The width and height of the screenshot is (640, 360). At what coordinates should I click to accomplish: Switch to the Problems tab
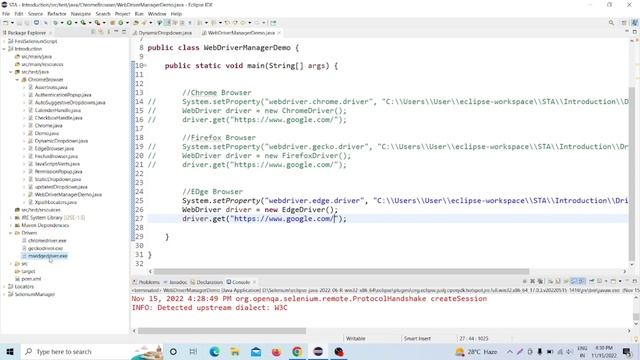pyautogui.click(x=146, y=282)
